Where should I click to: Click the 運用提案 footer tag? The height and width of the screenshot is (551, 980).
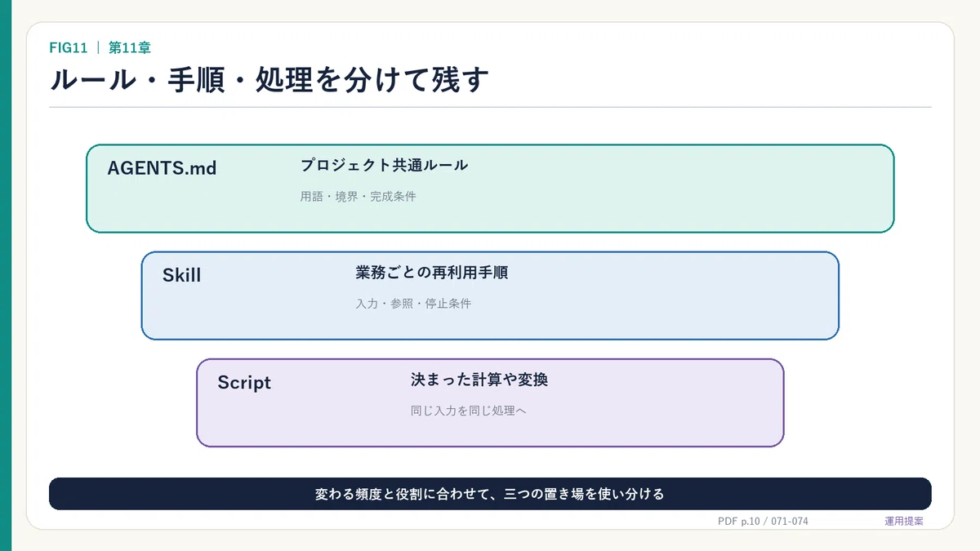pyautogui.click(x=904, y=521)
